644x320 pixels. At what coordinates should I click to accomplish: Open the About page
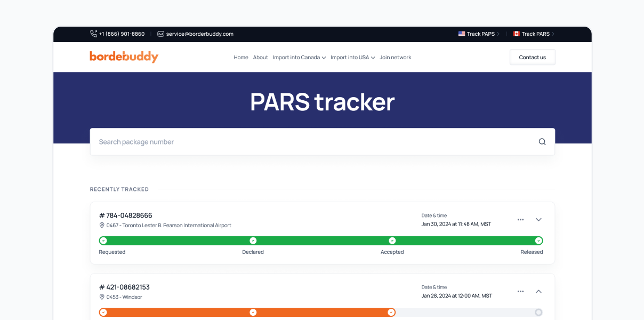point(261,58)
